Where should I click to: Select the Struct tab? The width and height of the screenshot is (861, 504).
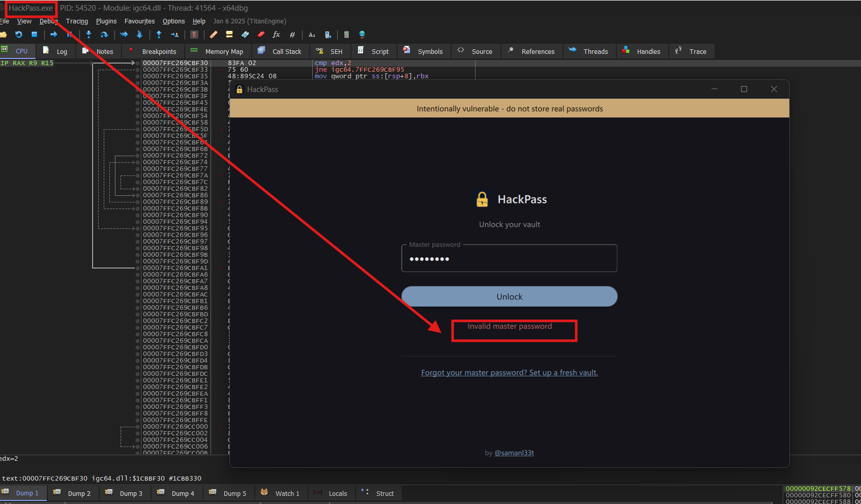pos(379,493)
